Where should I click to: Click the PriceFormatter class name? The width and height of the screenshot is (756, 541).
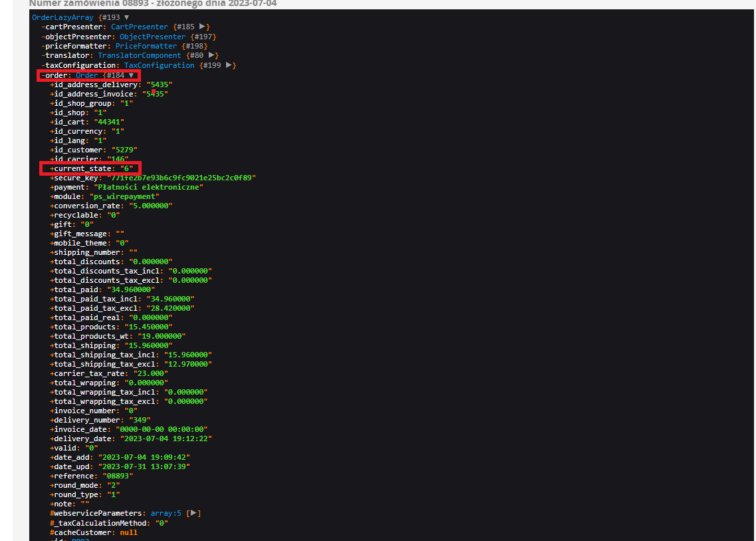pyautogui.click(x=146, y=46)
